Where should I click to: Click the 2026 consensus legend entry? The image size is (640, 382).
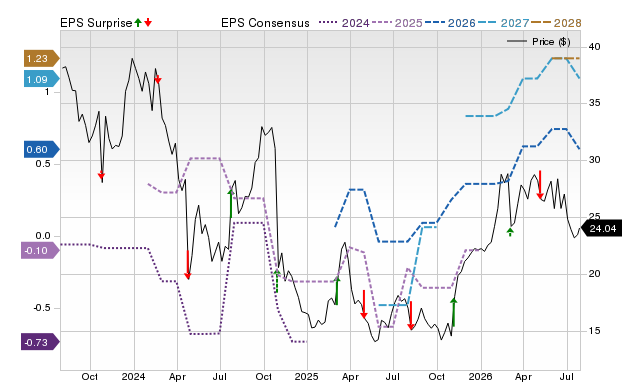point(450,23)
